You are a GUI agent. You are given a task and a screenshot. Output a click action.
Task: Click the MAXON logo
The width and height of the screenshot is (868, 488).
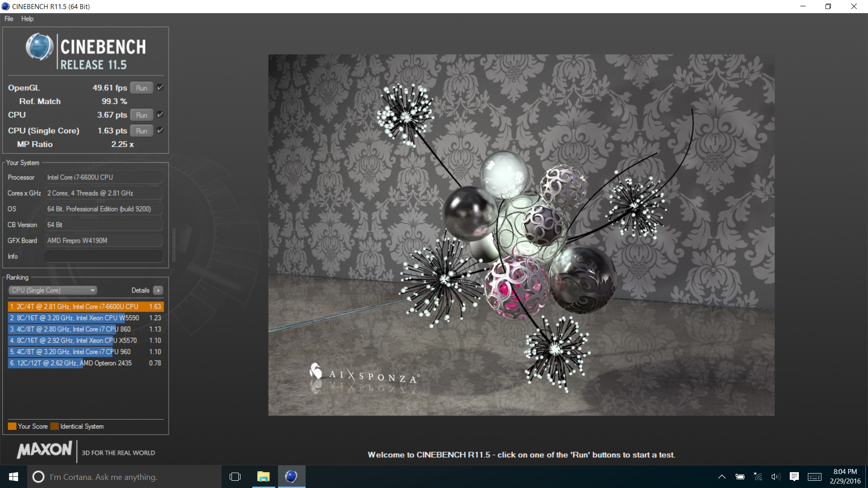[44, 450]
